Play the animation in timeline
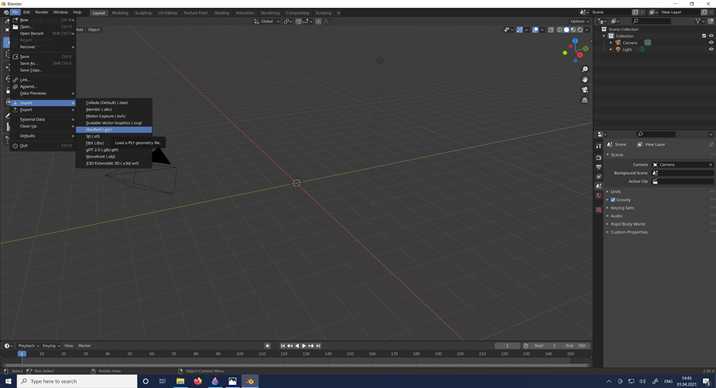The height and width of the screenshot is (388, 716). coord(304,346)
